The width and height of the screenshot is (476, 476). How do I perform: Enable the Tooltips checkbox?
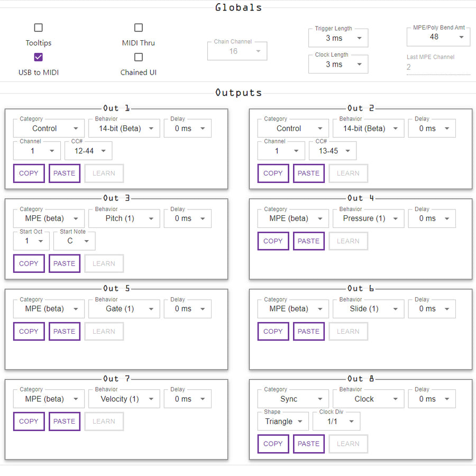click(38, 28)
